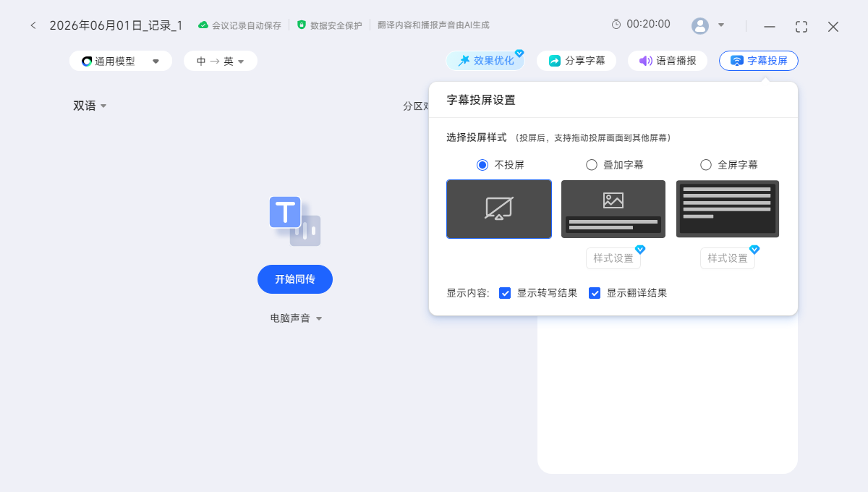Screen dimensions: 868x492
Task: Open the 通用模型 model dropdown
Action: coord(121,61)
